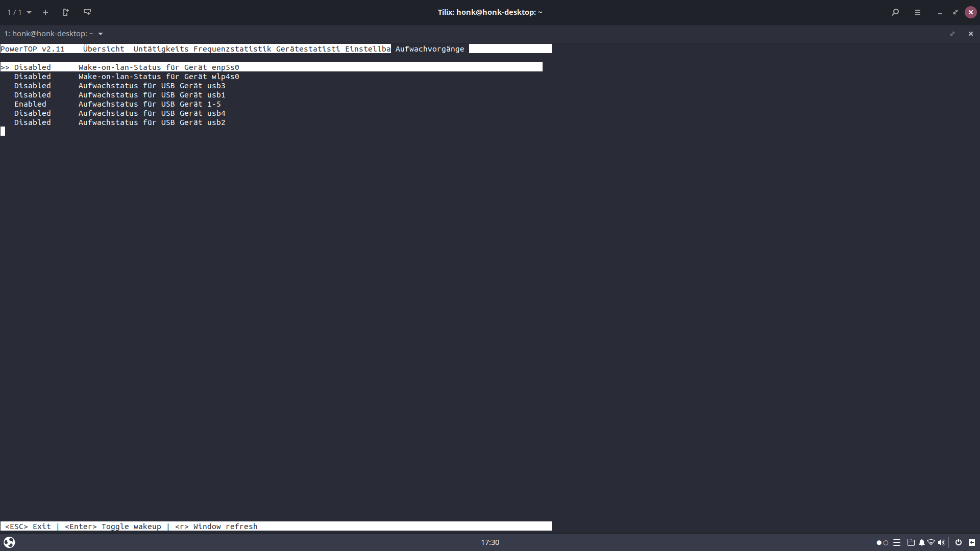Maximize the terminal pane
The height and width of the screenshot is (551, 980).
click(x=952, y=34)
